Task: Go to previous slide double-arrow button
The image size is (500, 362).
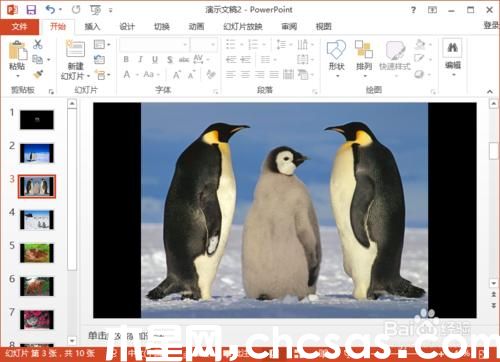Action: tap(494, 294)
